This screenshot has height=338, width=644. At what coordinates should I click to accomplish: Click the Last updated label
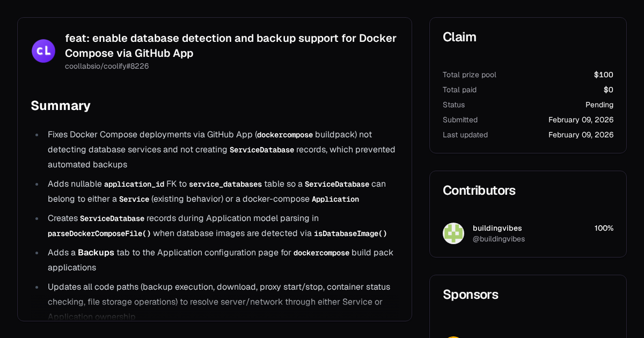pyautogui.click(x=465, y=135)
